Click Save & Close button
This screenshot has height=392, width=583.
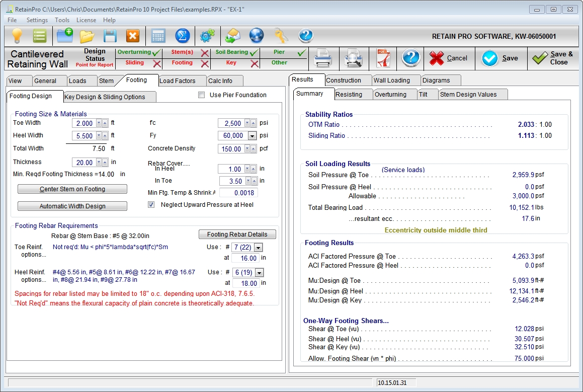coord(553,58)
